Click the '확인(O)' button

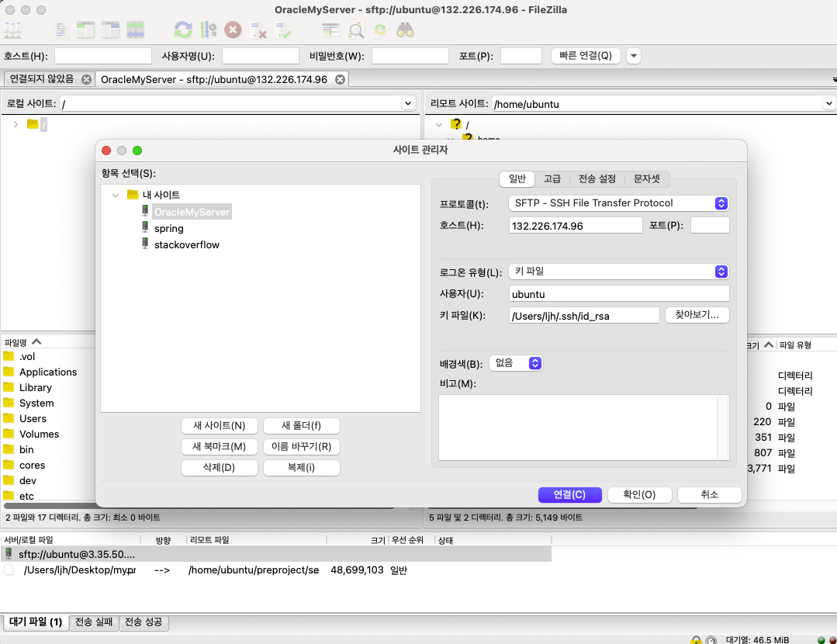click(639, 494)
